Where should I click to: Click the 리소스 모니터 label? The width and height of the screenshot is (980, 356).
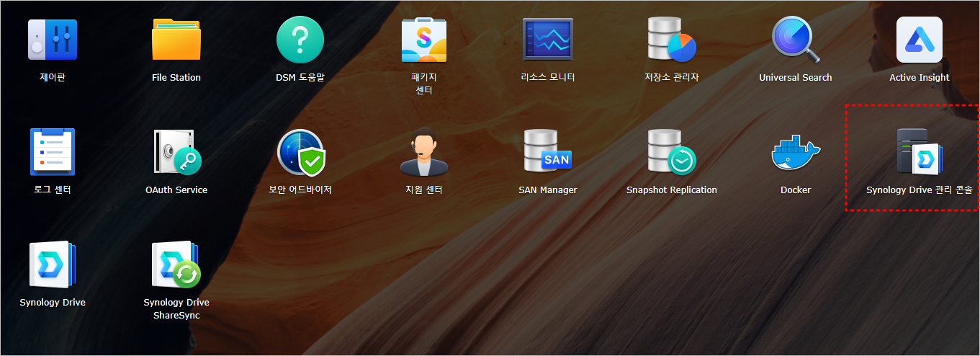pyautogui.click(x=548, y=78)
